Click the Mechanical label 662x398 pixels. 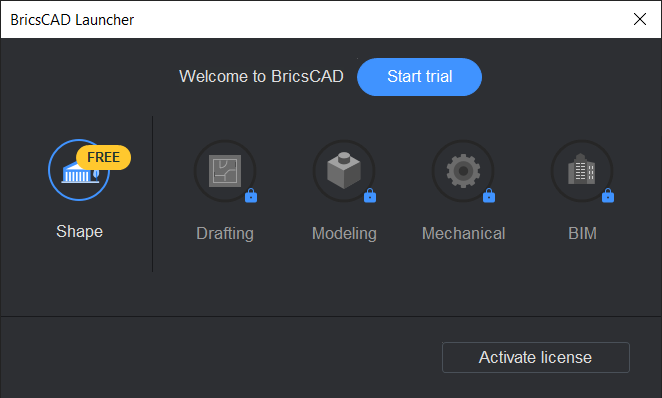(464, 233)
